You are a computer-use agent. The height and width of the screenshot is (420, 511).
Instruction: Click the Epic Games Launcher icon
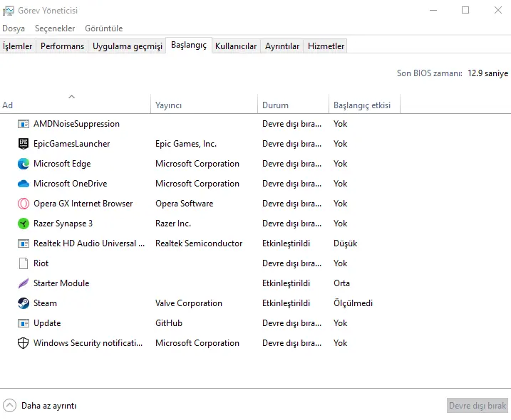point(23,144)
